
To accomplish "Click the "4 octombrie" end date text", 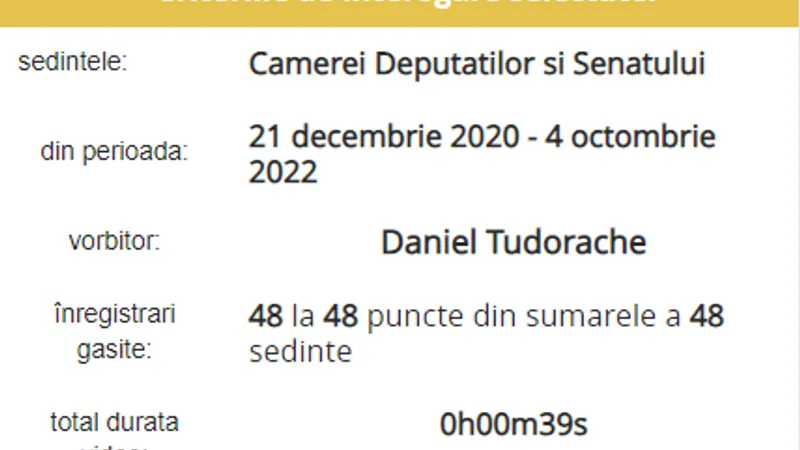I will point(630,137).
